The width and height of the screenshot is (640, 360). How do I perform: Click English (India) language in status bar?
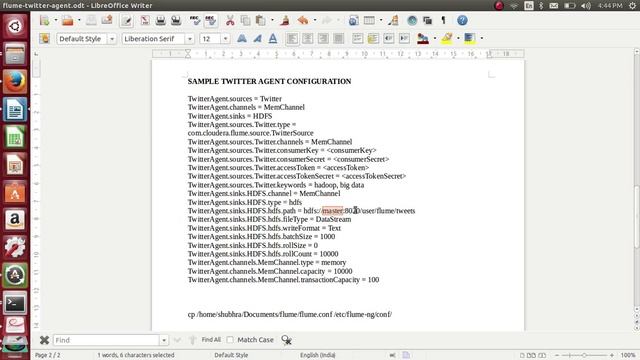click(318, 355)
